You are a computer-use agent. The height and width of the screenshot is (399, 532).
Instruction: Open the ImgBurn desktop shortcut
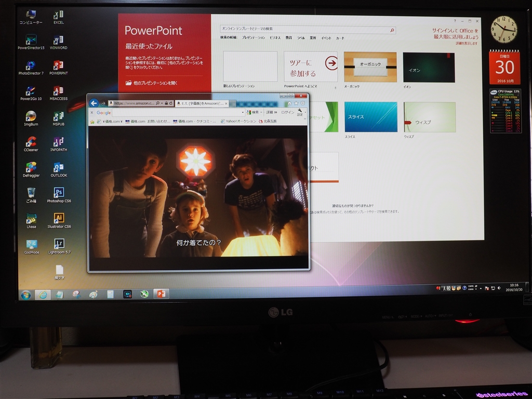click(x=31, y=119)
